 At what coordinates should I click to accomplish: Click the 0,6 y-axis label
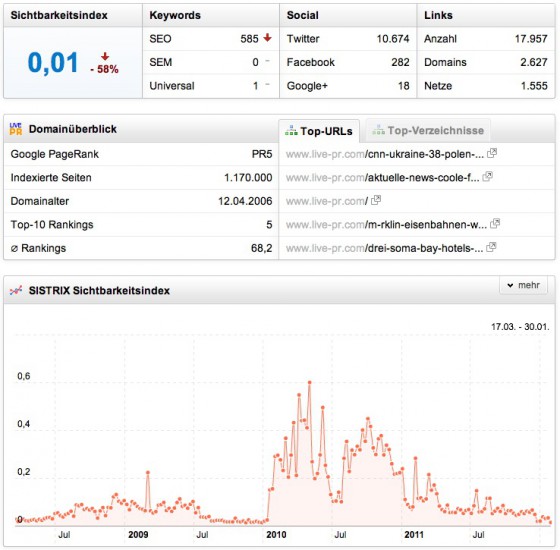[x=24, y=376]
